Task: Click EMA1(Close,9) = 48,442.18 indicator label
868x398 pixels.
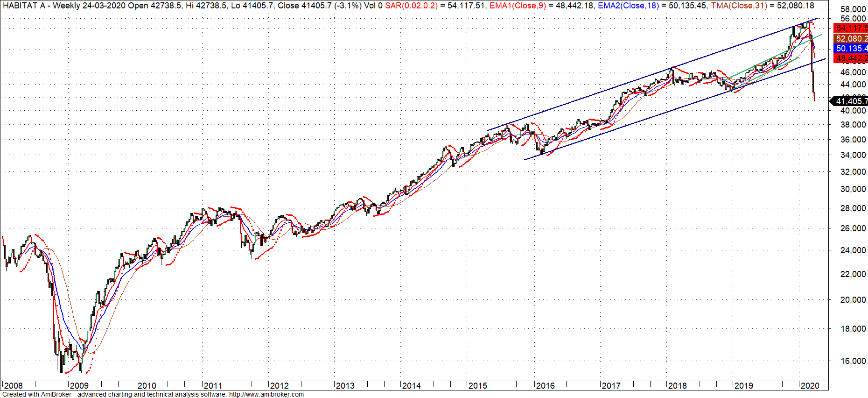Action: tap(542, 6)
